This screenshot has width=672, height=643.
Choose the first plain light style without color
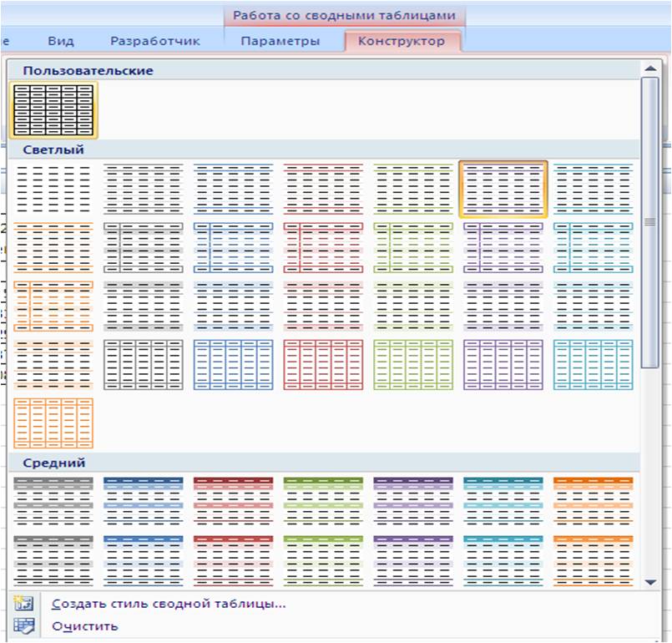click(53, 189)
